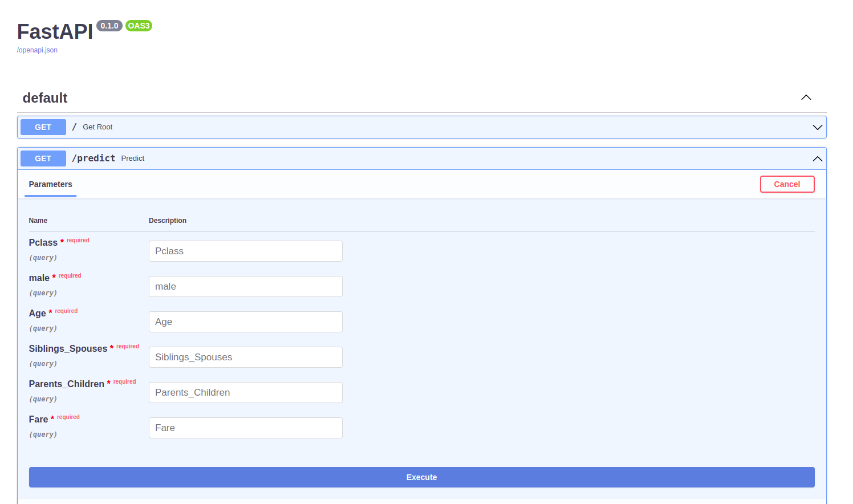Viewport: 853px width, 504px height.
Task: Click the Get Root summary text
Action: pos(98,127)
